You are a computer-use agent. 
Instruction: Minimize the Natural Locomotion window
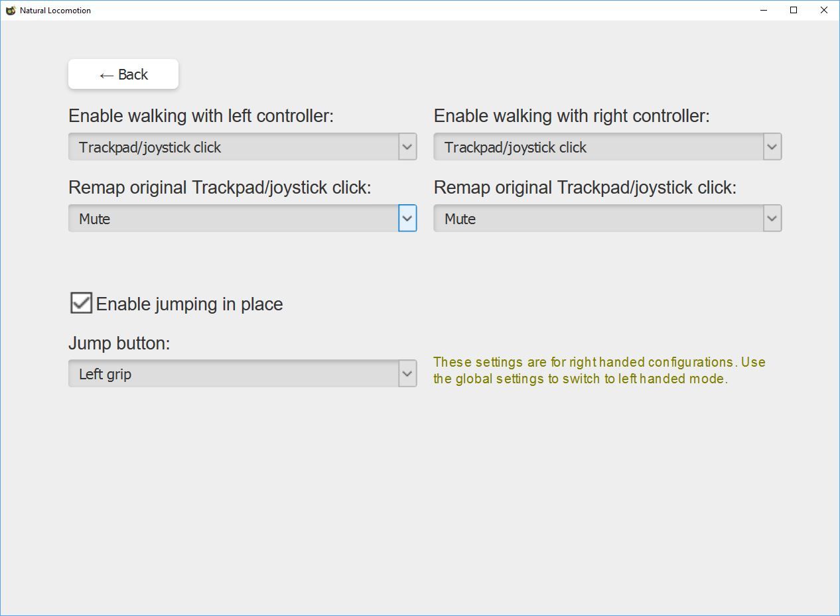coord(764,10)
